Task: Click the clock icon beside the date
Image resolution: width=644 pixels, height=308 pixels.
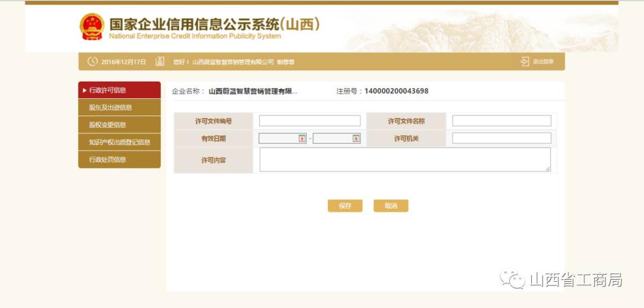Action: coord(92,62)
